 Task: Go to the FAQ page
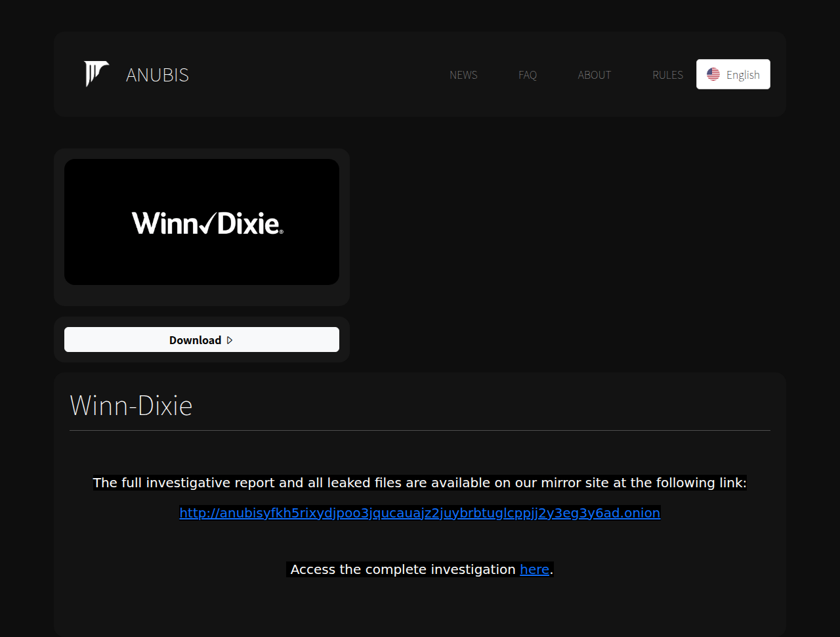528,75
